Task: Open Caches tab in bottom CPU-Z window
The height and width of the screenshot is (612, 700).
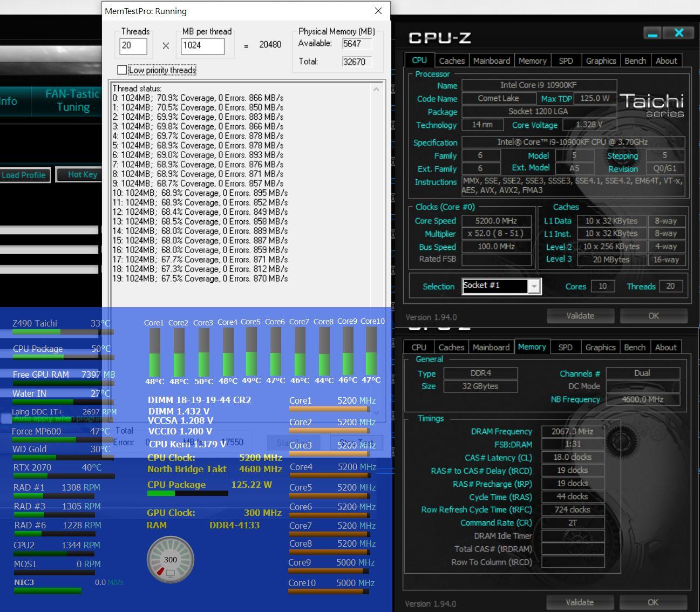Action: 451,348
